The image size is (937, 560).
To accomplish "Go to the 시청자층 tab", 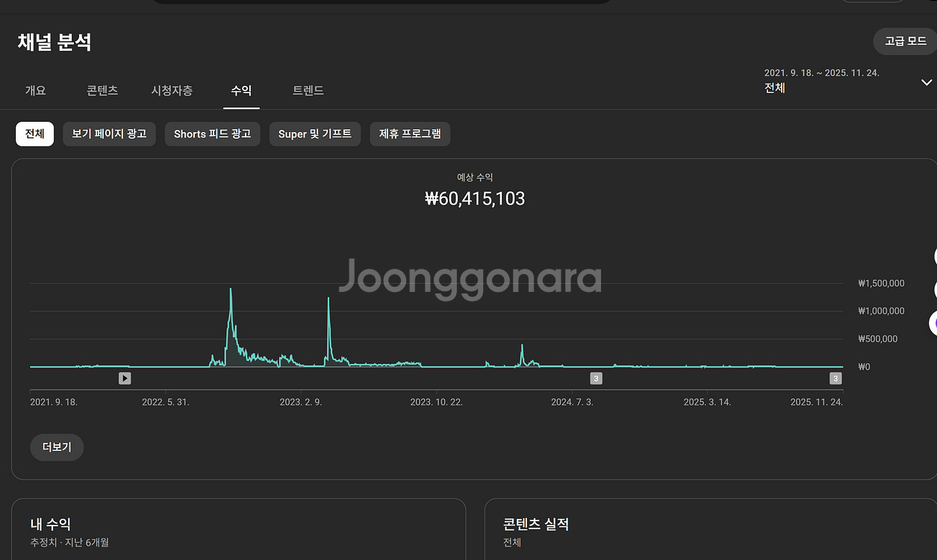I will click(172, 90).
